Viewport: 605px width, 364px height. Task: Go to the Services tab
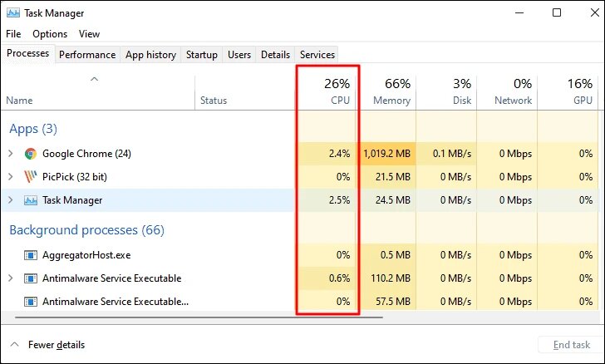(317, 55)
